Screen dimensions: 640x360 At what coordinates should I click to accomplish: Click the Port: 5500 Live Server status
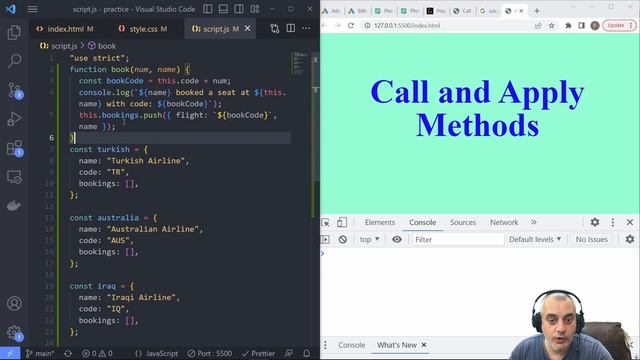(x=210, y=353)
